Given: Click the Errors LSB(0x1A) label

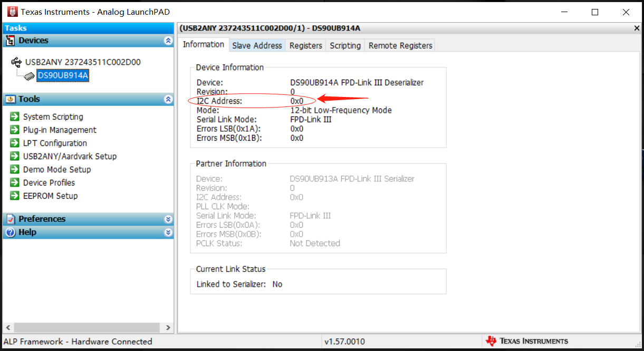Looking at the screenshot, I should [x=228, y=129].
